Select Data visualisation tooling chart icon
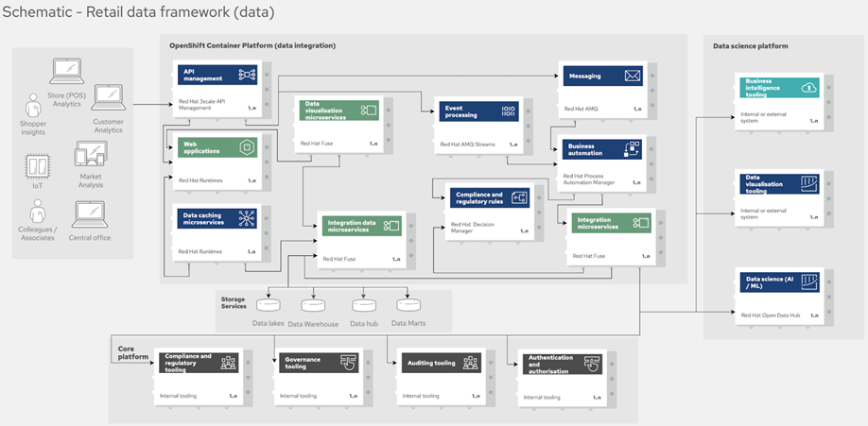This screenshot has width=868, height=426. (810, 184)
